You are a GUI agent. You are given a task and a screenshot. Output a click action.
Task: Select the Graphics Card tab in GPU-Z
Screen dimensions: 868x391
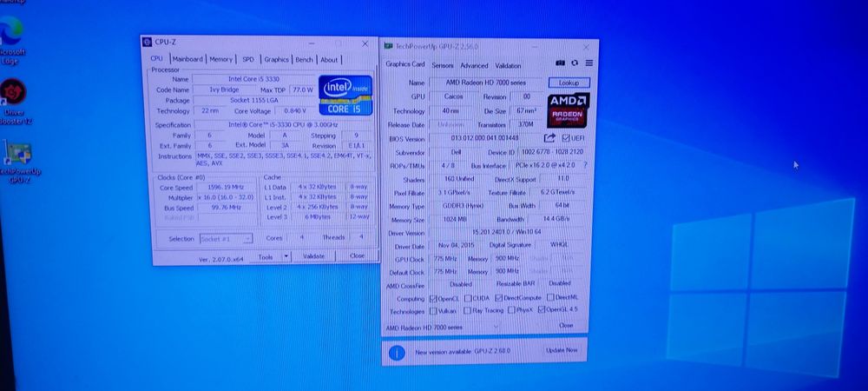[405, 64]
